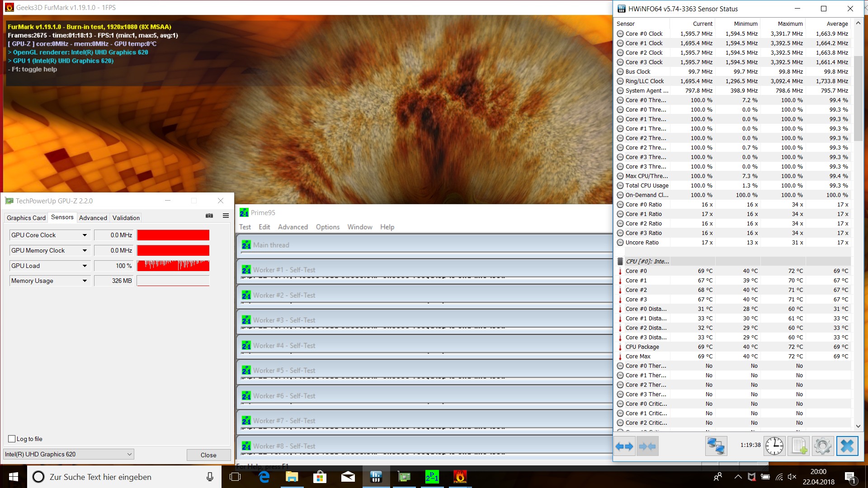Switch to the Advanced tab in GPU-Z
Image resolution: width=868 pixels, height=488 pixels.
pyautogui.click(x=93, y=218)
